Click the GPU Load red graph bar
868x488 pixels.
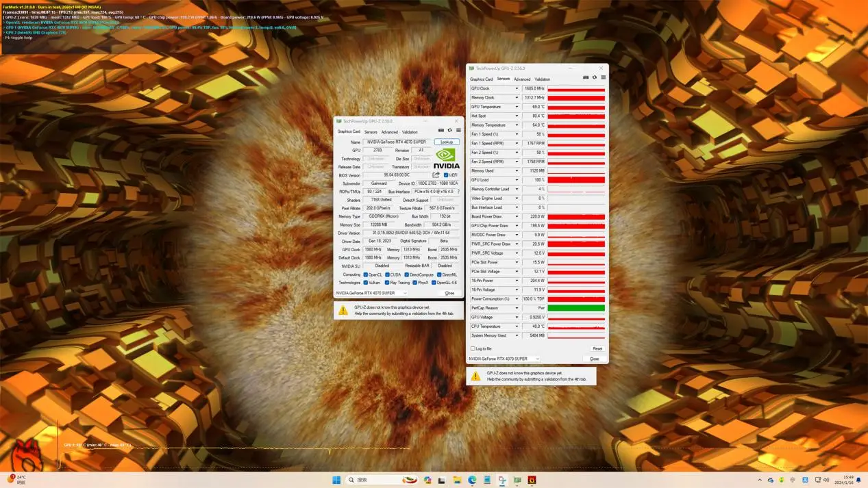point(576,180)
